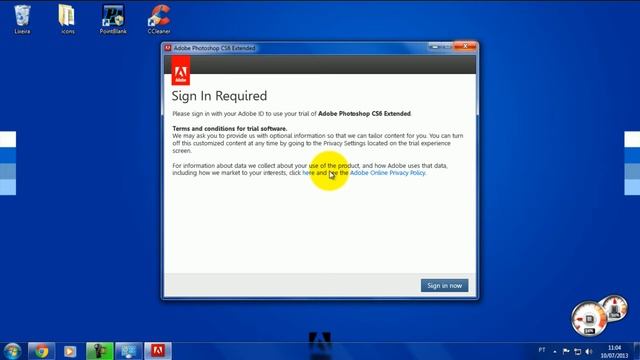Screen dimensions: 640x360
Task: Click the red Adobe logo in the dialog header
Action: coord(181,71)
